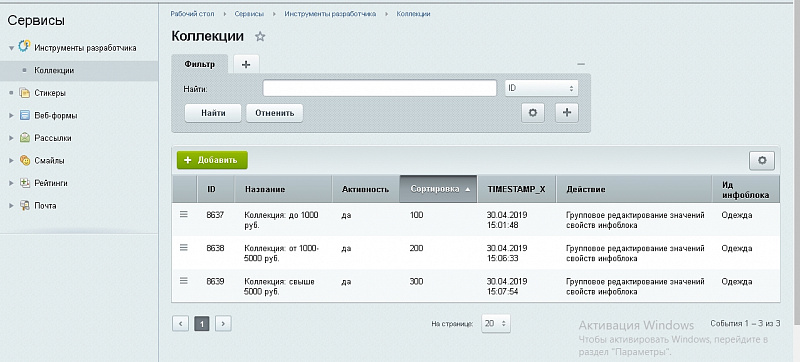800x362 pixels.
Task: Click the Инструменты разработчика gear icon in sidebar
Action: (x=24, y=46)
